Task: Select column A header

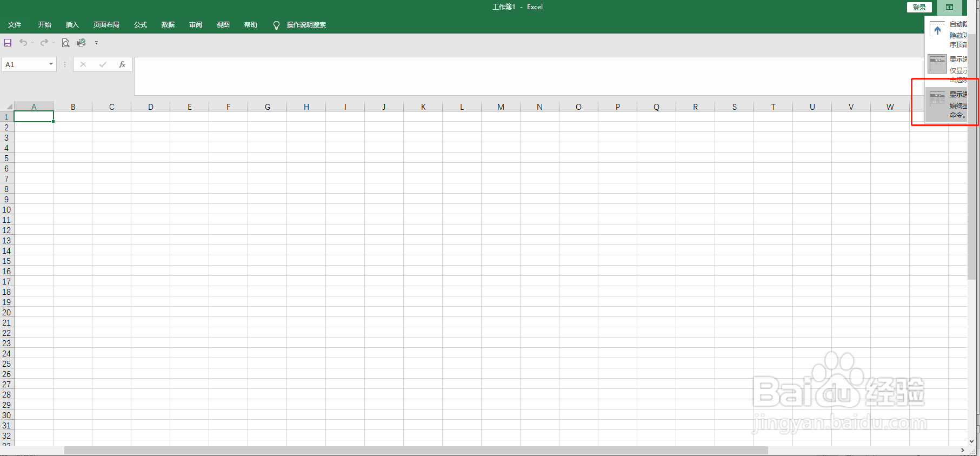Action: tap(34, 107)
